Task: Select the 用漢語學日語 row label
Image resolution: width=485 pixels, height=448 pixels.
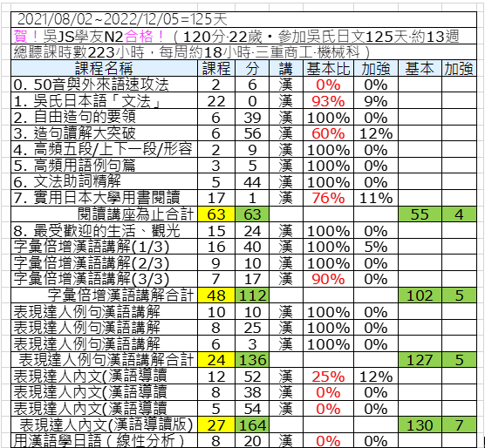Action: coord(104,440)
